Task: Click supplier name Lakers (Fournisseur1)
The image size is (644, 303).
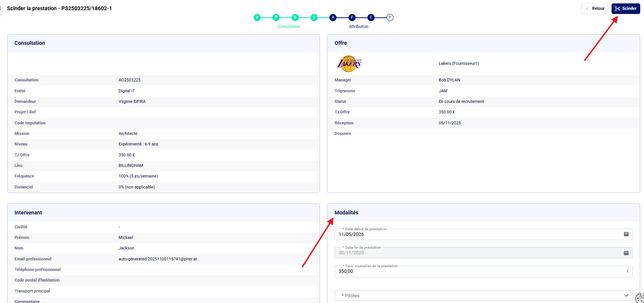Action: coord(459,63)
